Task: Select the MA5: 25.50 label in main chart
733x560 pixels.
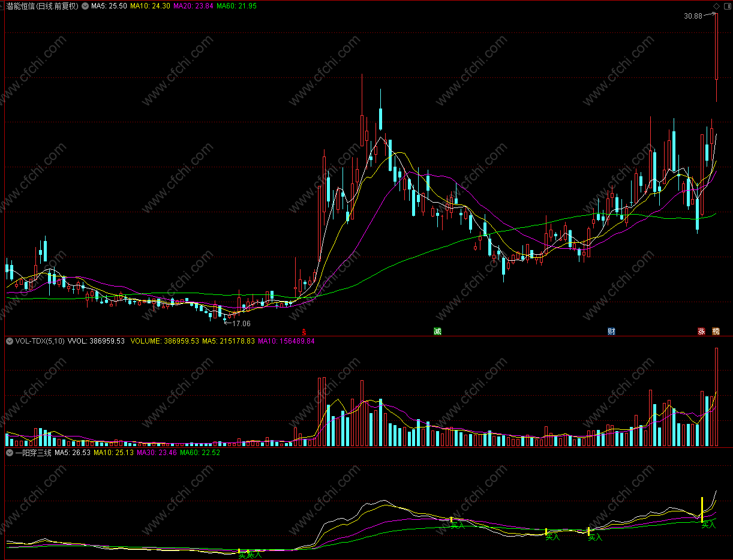Action: (x=109, y=5)
